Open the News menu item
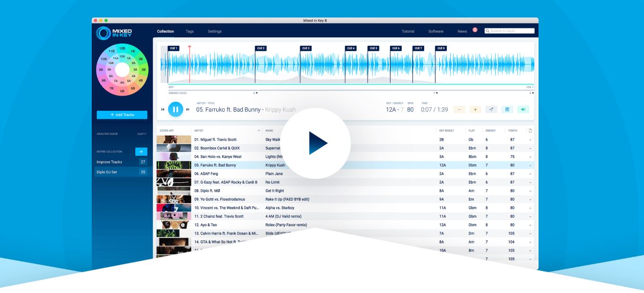 pos(462,31)
